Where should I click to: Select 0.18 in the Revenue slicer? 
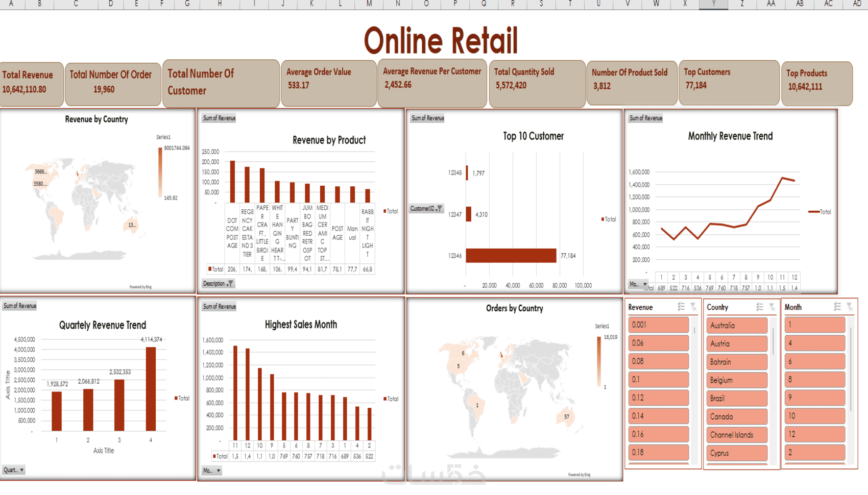click(659, 452)
